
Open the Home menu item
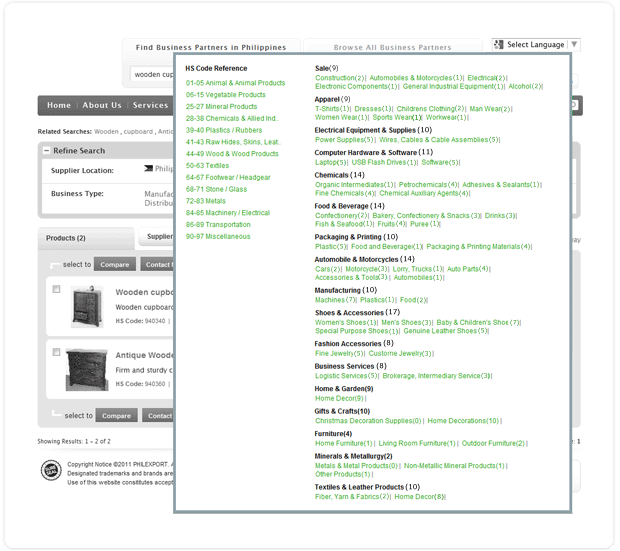(x=59, y=105)
